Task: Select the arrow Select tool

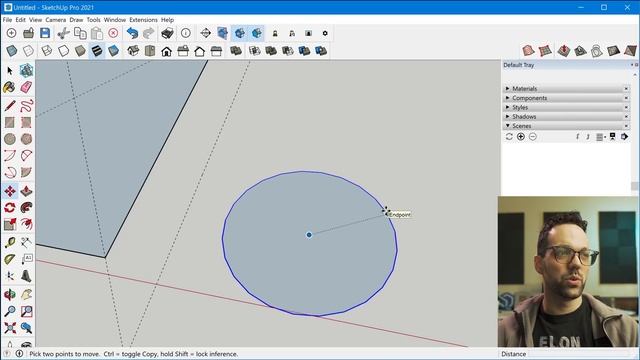Action: coord(10,71)
